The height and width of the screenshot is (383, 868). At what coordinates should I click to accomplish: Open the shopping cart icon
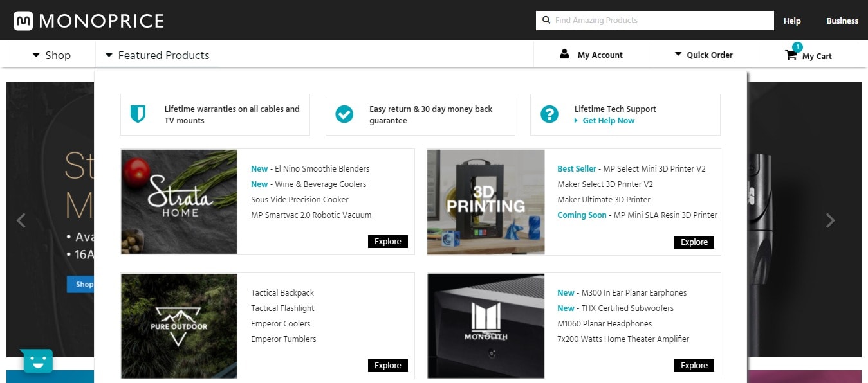click(791, 55)
